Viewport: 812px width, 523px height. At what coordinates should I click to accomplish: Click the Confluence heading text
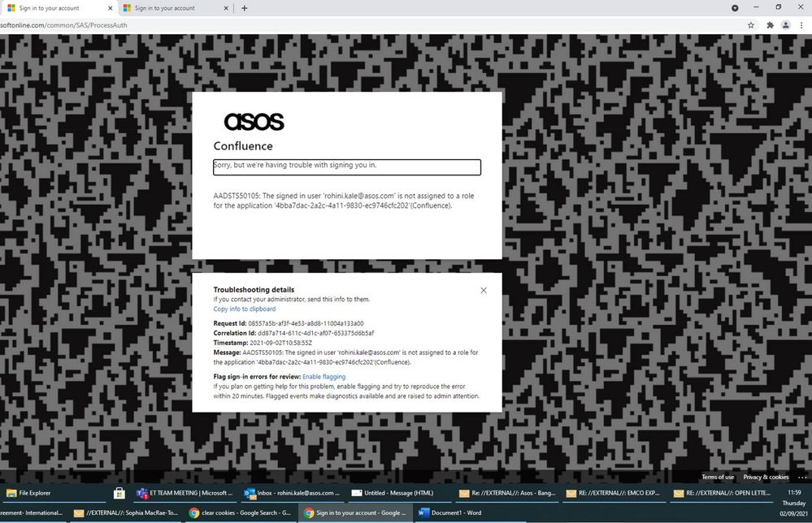pyautogui.click(x=243, y=146)
